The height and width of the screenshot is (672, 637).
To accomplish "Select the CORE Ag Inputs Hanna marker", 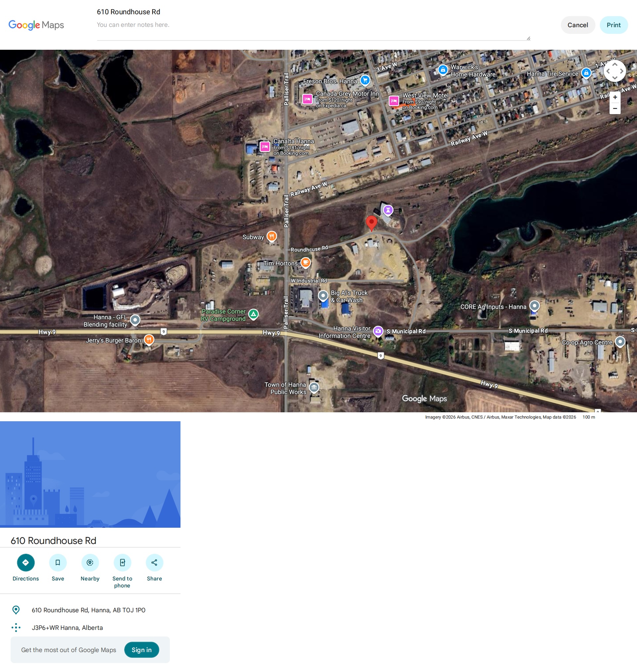I will [534, 306].
